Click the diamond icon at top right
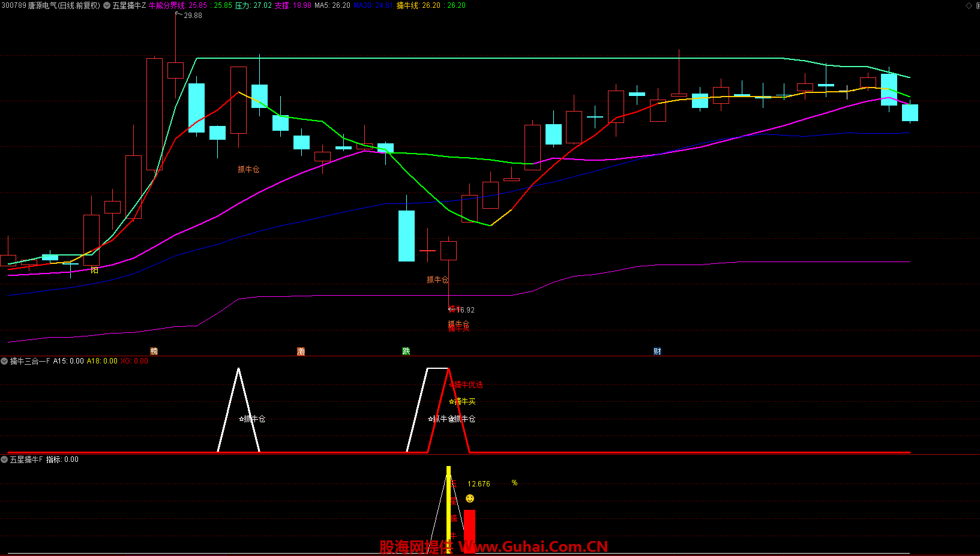 (x=969, y=5)
